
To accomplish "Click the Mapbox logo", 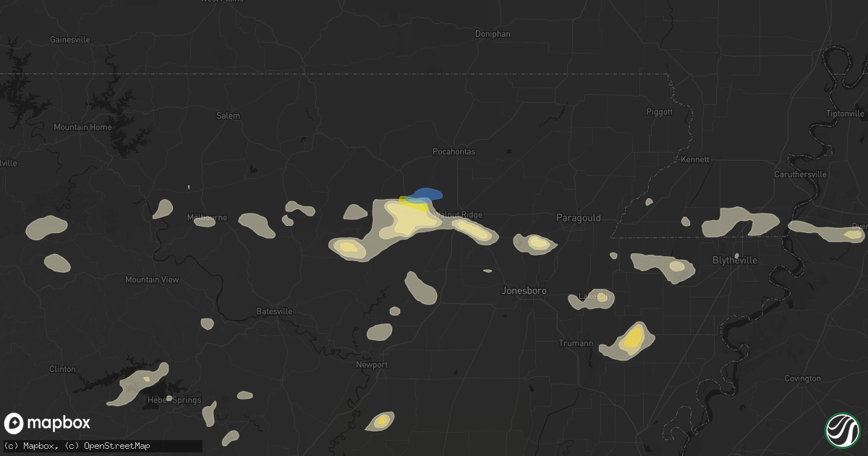I will point(47,423).
